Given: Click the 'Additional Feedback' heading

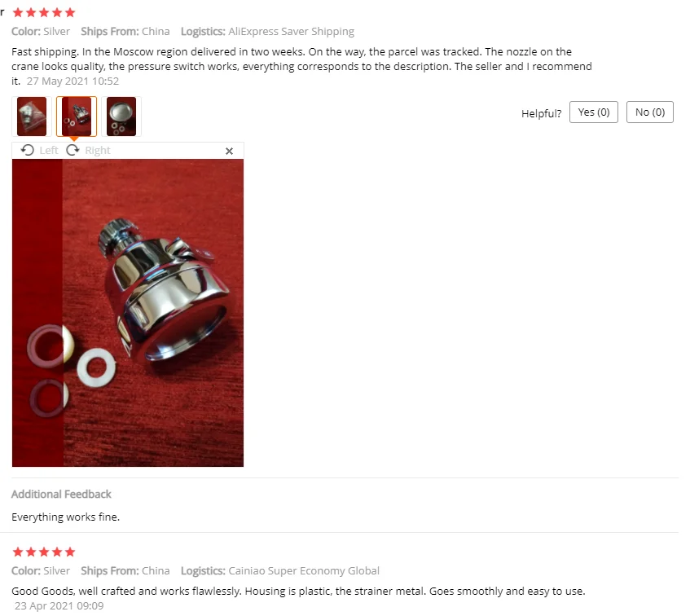Looking at the screenshot, I should pos(61,494).
